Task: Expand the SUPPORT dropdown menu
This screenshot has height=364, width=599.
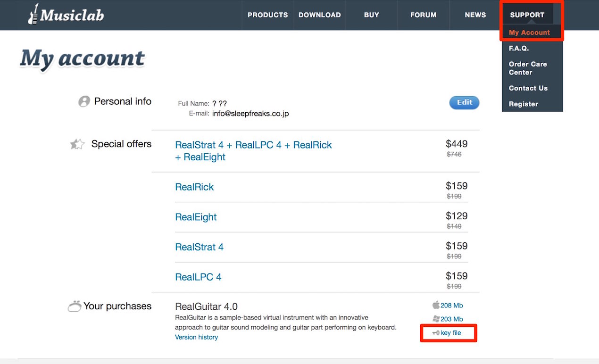Action: [527, 15]
